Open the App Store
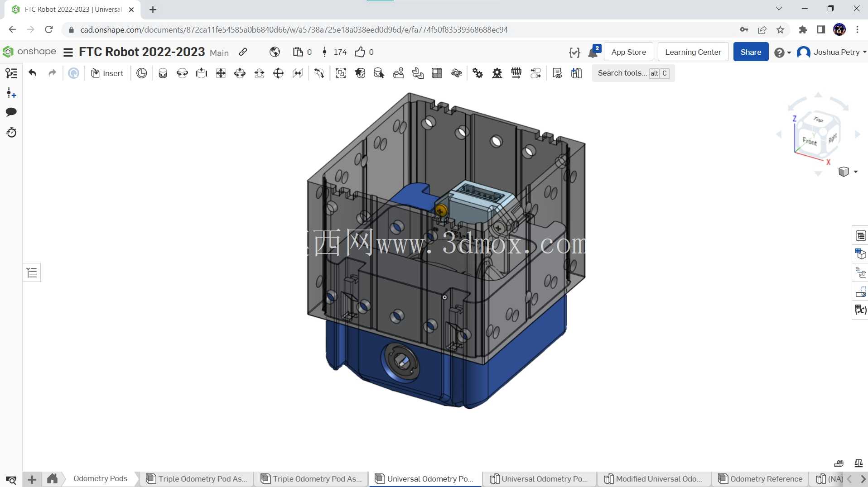The image size is (868, 487). pyautogui.click(x=628, y=52)
